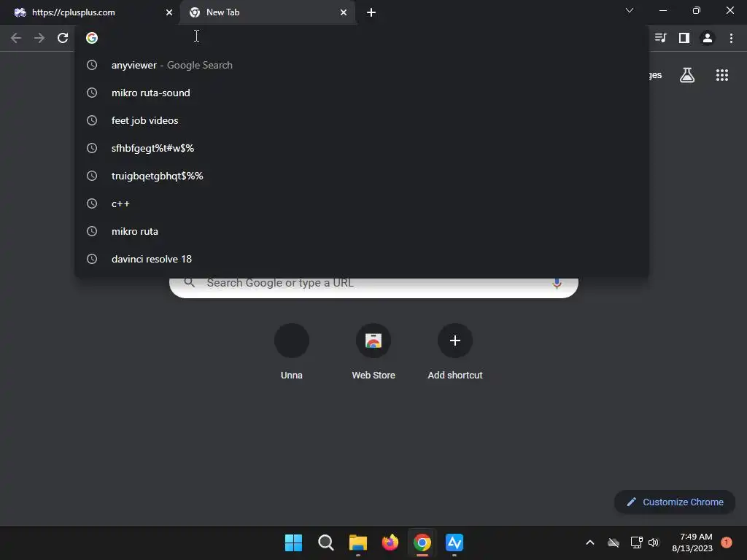Screen dimensions: 747x560
Task: Choose the 'sfhbfgegt%t#w$%' suggestion
Action: [362, 148]
